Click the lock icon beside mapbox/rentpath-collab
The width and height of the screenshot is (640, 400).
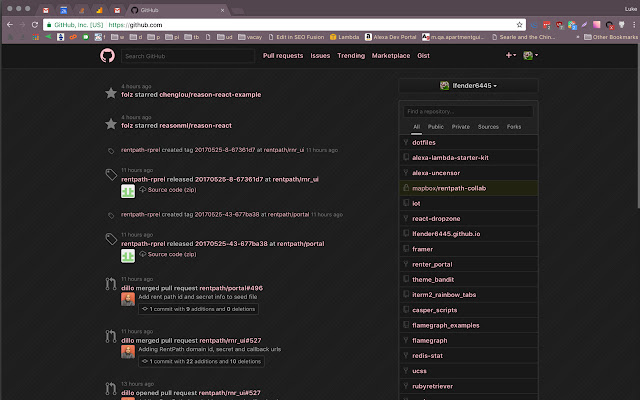(406, 188)
